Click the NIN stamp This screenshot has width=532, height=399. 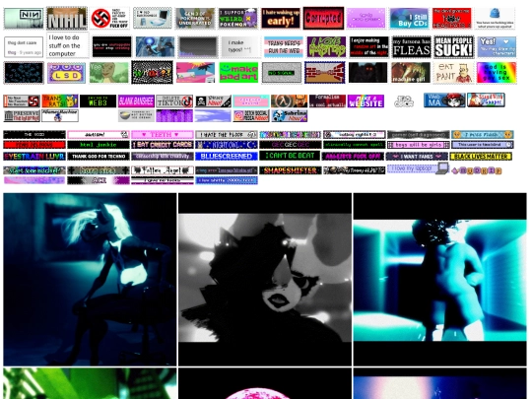pyautogui.click(x=24, y=19)
